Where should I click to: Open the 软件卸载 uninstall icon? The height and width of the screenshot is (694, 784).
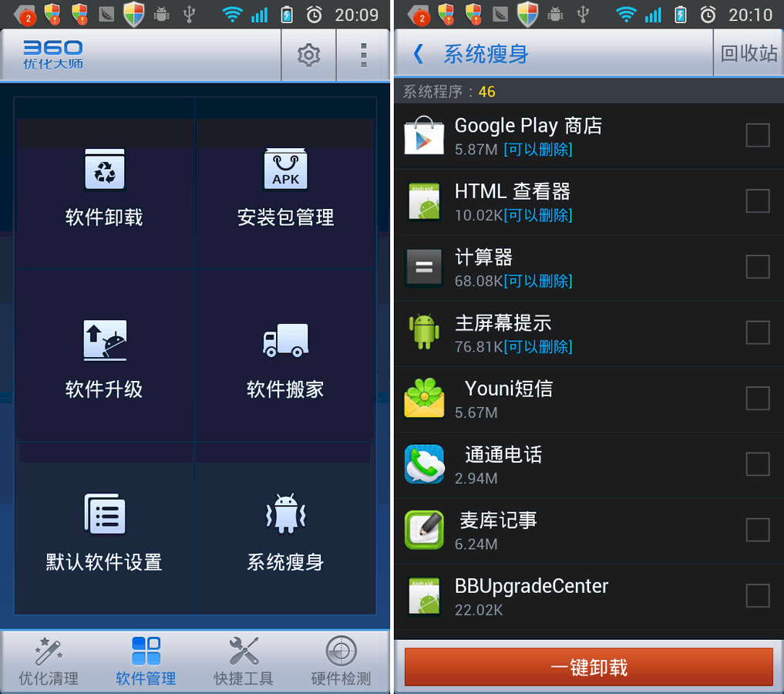click(105, 170)
